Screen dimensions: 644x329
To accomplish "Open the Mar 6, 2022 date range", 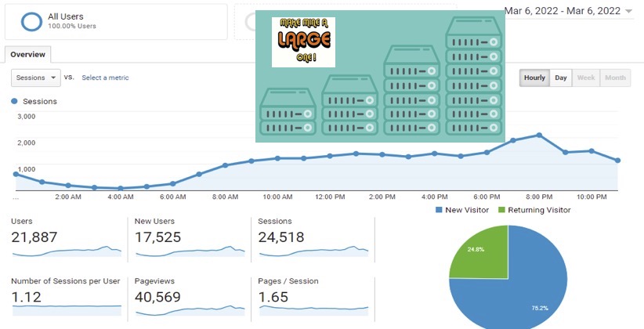I will click(x=563, y=11).
